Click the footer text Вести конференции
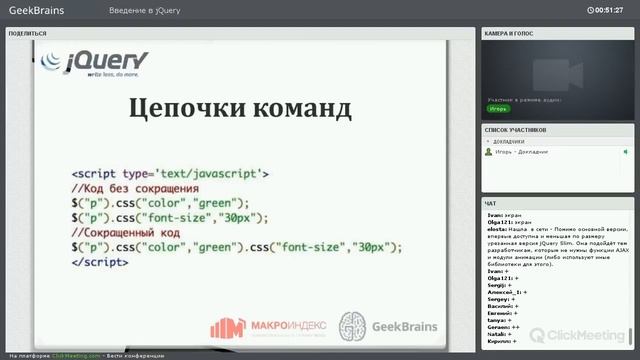 click(136, 356)
